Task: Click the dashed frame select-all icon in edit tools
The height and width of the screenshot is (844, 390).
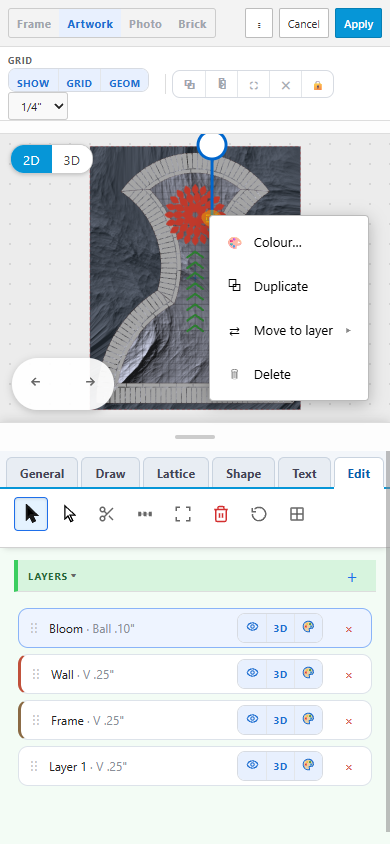Action: (x=183, y=514)
